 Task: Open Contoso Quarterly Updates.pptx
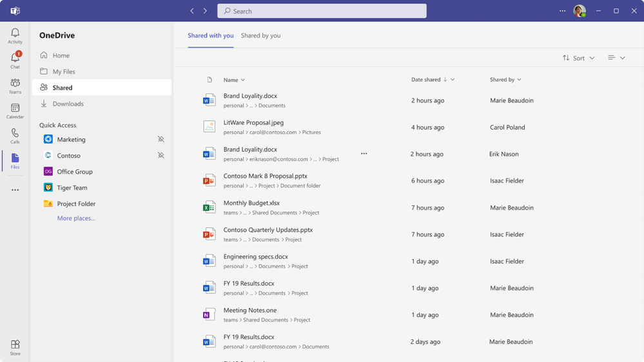(x=268, y=230)
